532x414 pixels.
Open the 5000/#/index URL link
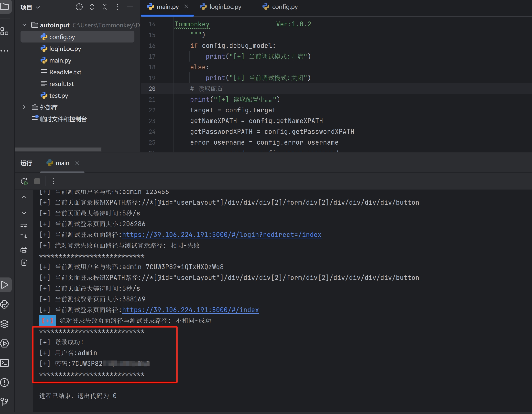190,310
